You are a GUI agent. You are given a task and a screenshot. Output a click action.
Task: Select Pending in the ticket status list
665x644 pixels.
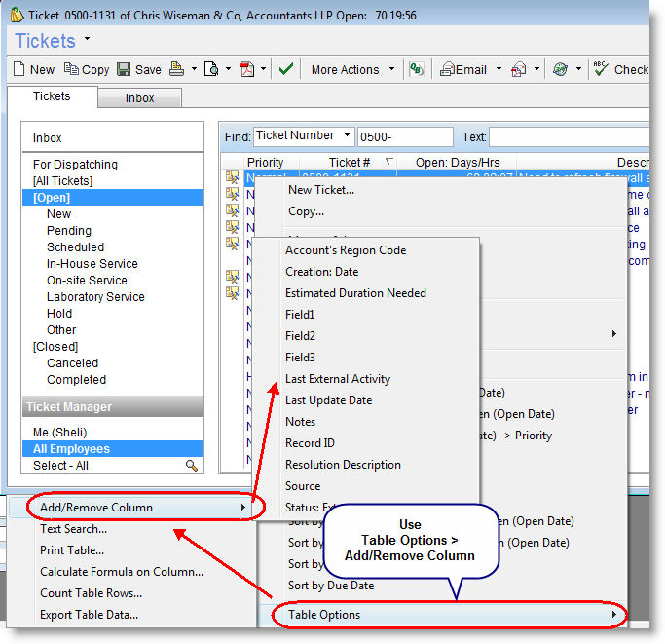[x=69, y=231]
